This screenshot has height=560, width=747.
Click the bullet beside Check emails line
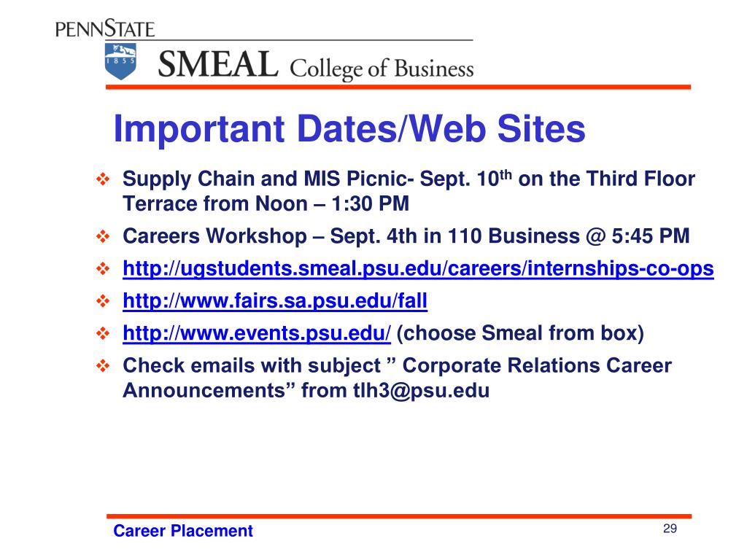point(103,366)
